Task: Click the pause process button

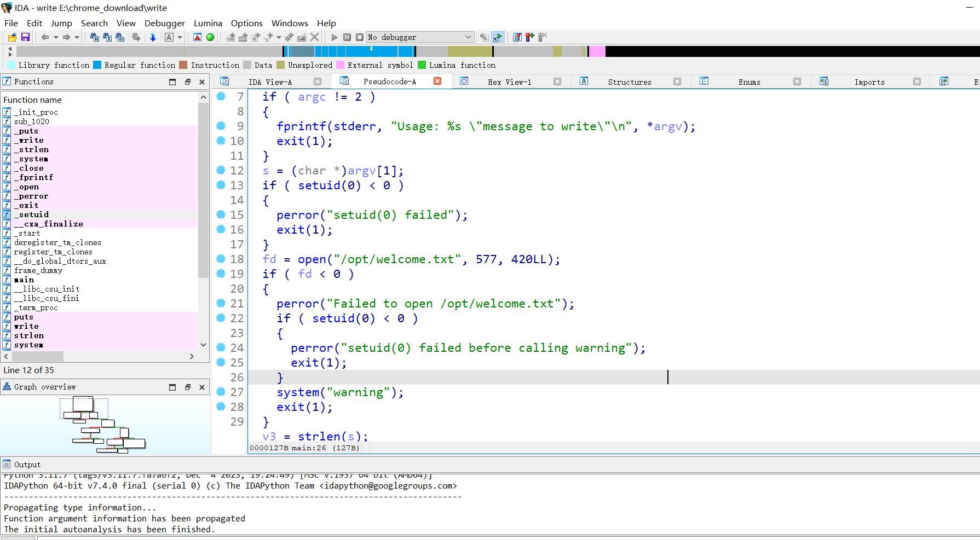Action: (x=347, y=37)
